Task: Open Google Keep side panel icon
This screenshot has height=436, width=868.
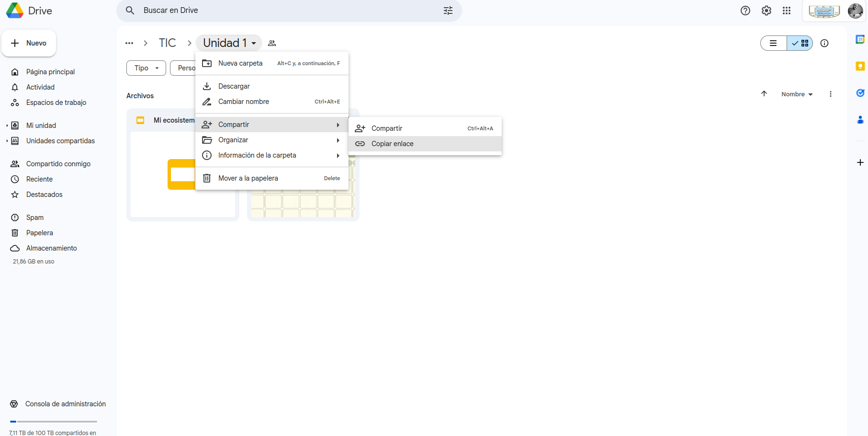Action: [x=860, y=66]
